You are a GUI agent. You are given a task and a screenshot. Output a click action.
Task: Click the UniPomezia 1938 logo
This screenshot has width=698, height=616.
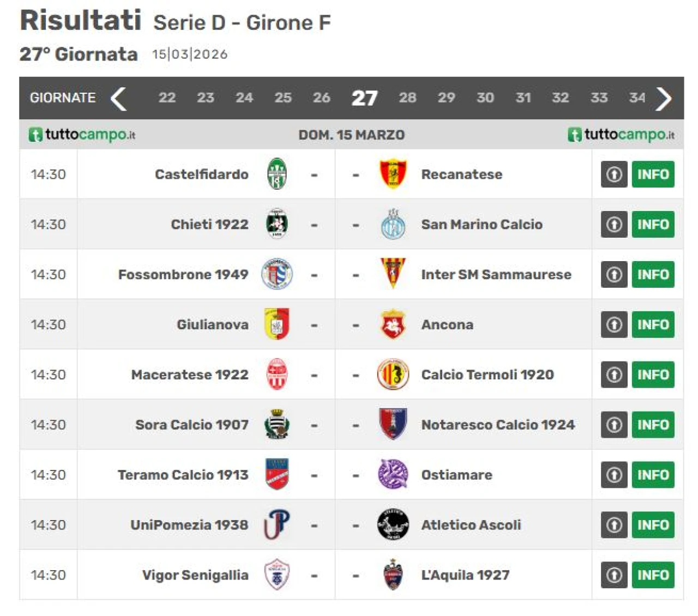tap(277, 525)
